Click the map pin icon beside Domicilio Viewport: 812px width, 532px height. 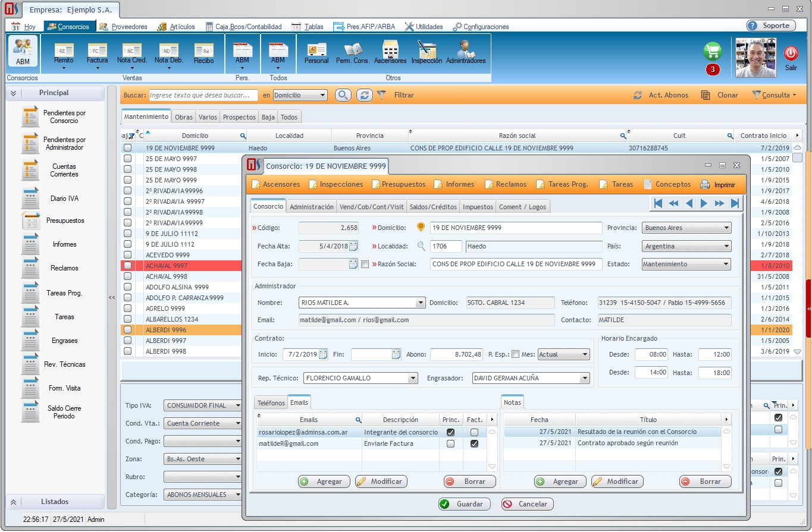(x=421, y=228)
